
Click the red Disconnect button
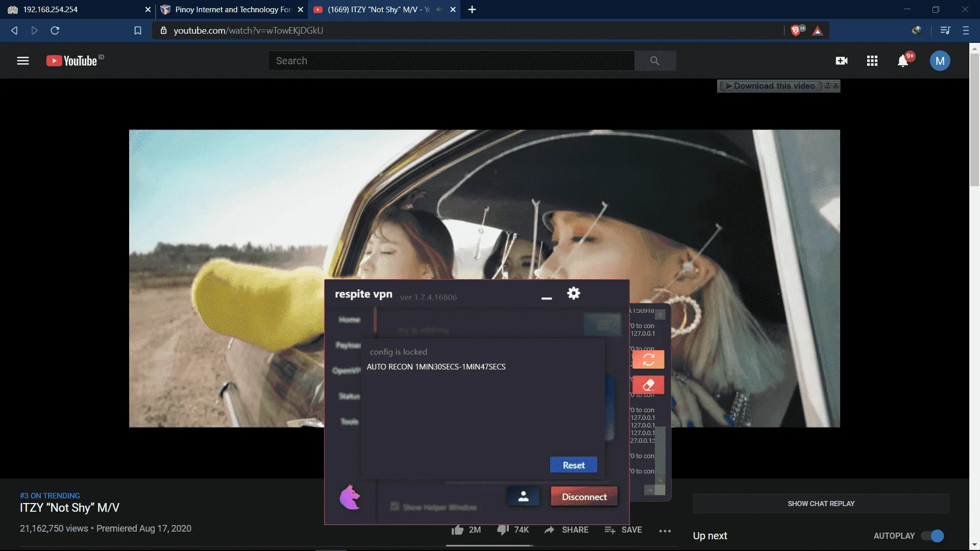point(584,496)
